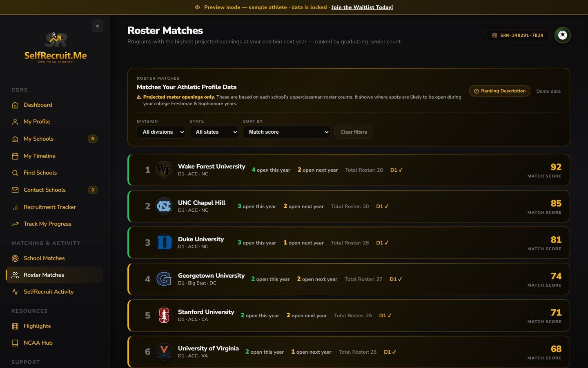This screenshot has width=588, height=368.
Task: Click match score 92 for Wake Forest
Action: coord(556,167)
